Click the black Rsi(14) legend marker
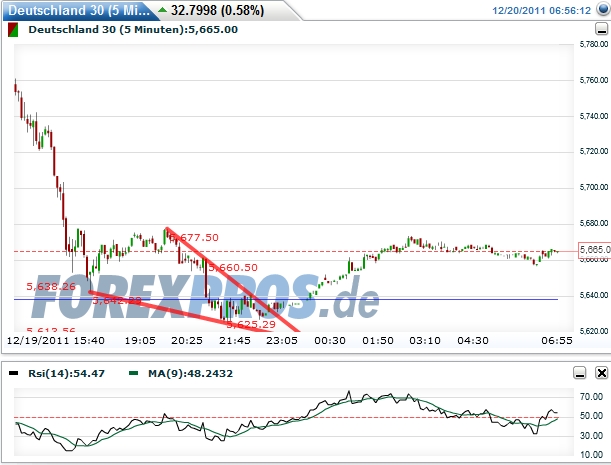The width and height of the screenshot is (611, 465). [x=13, y=373]
